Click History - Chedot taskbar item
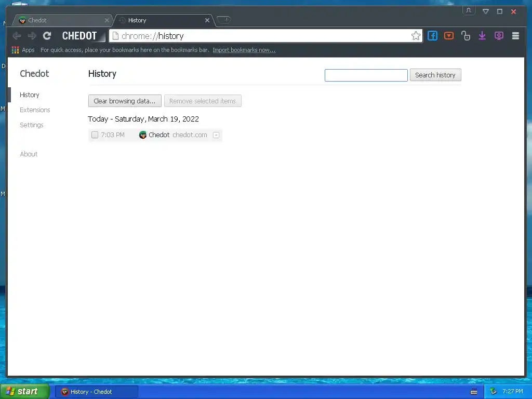This screenshot has width=532, height=399. click(96, 392)
